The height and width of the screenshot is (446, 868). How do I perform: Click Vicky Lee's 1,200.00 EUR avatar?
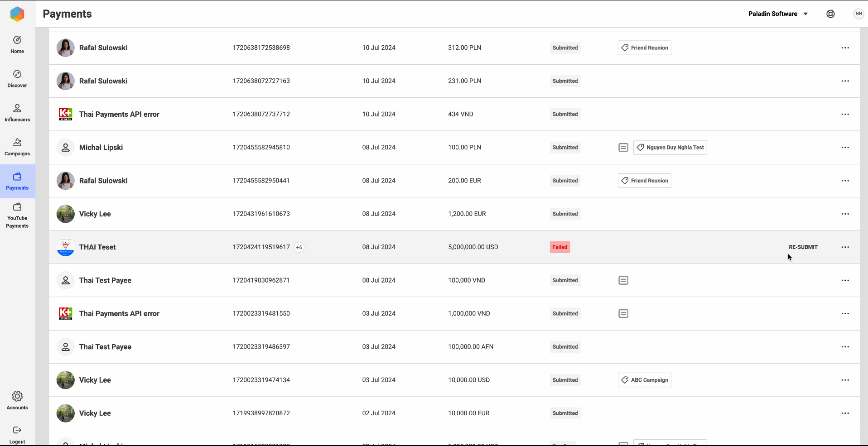(x=66, y=214)
